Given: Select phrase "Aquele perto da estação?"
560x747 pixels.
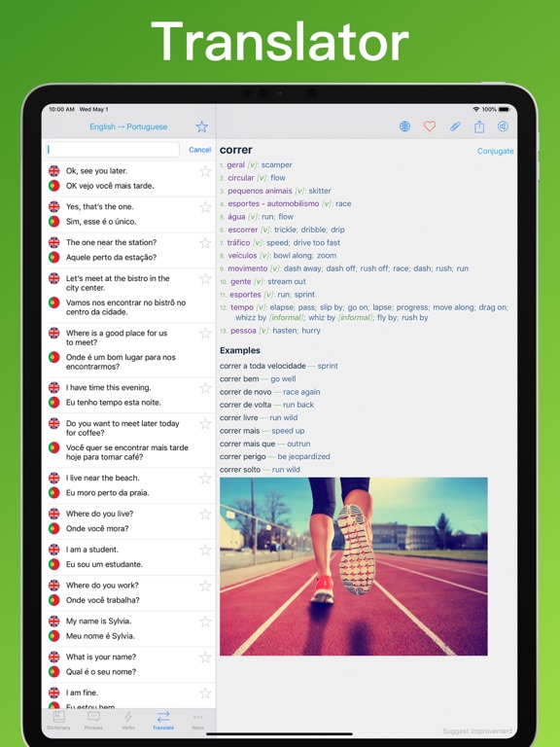Looking at the screenshot, I should (x=111, y=257).
